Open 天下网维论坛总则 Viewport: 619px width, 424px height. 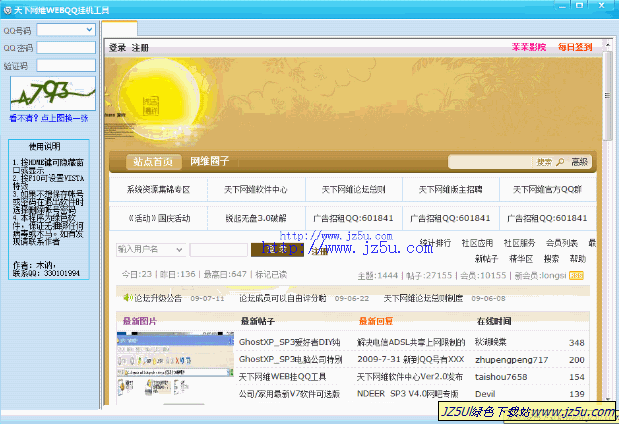click(x=353, y=190)
